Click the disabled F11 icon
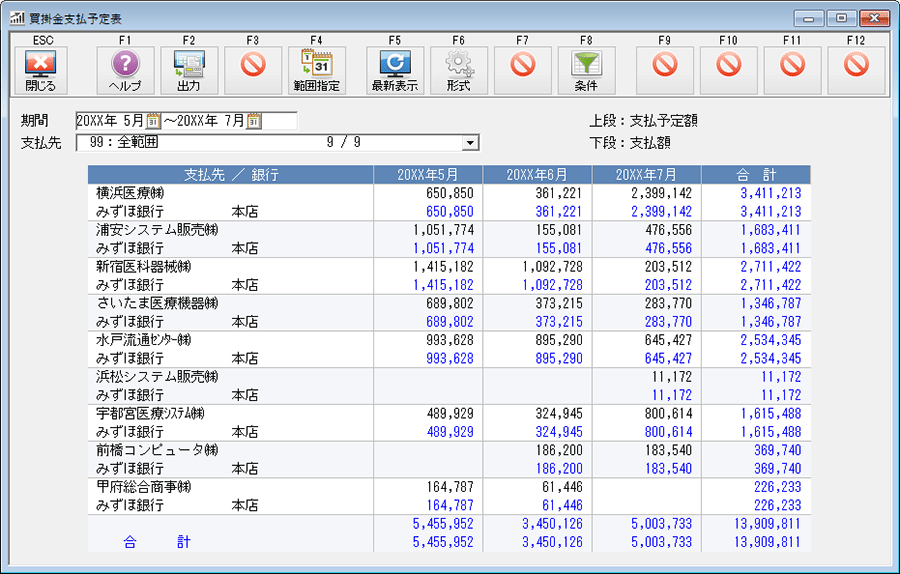Viewport: 900px width, 574px height. [x=792, y=70]
